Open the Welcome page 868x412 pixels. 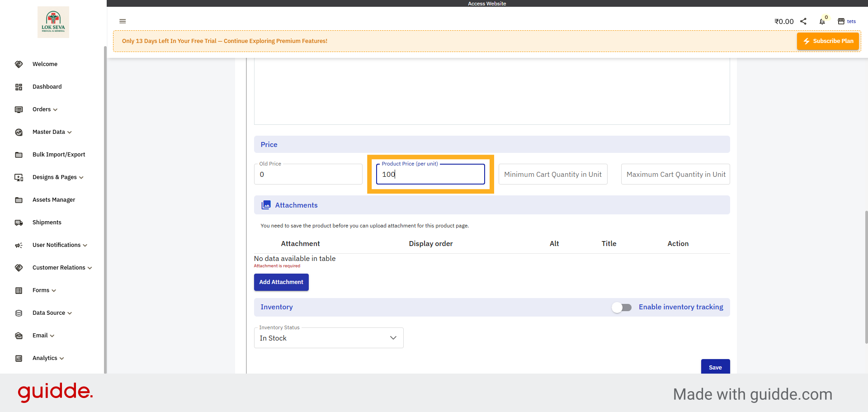45,64
